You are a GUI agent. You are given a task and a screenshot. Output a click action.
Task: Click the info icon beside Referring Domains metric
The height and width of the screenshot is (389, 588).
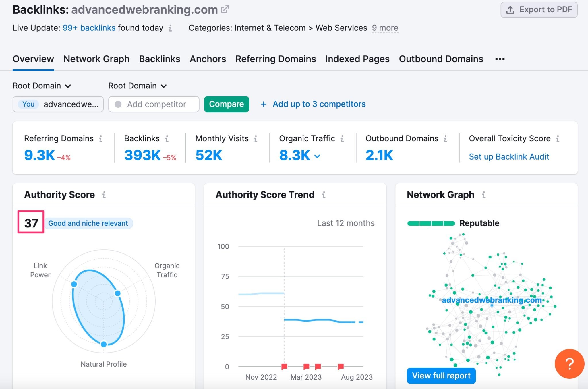click(x=100, y=139)
